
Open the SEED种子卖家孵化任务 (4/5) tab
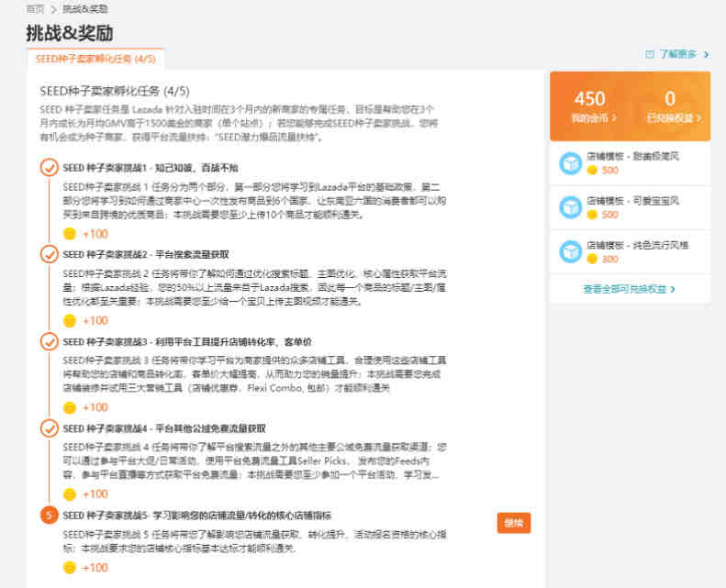95,59
